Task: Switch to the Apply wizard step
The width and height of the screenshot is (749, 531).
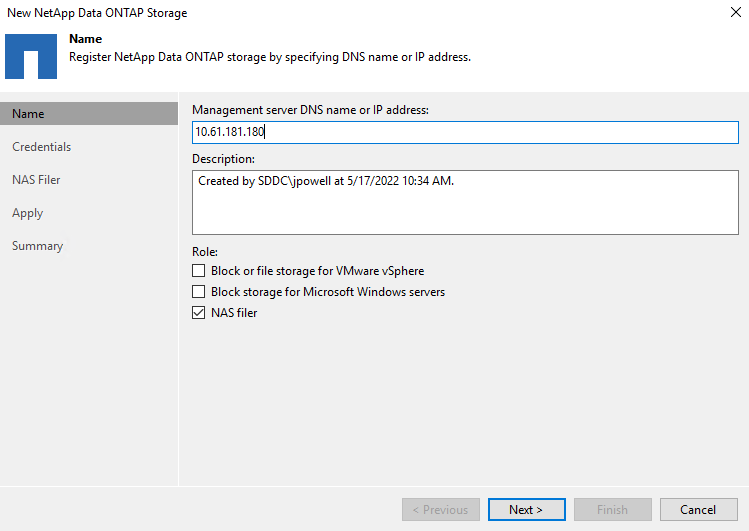Action: coord(27,213)
